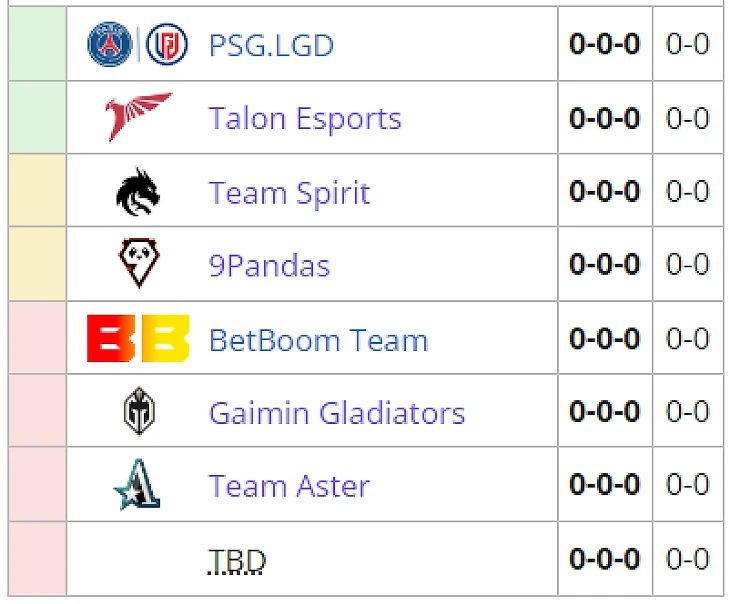Click the 9Pandas panda logo

pyautogui.click(x=139, y=263)
